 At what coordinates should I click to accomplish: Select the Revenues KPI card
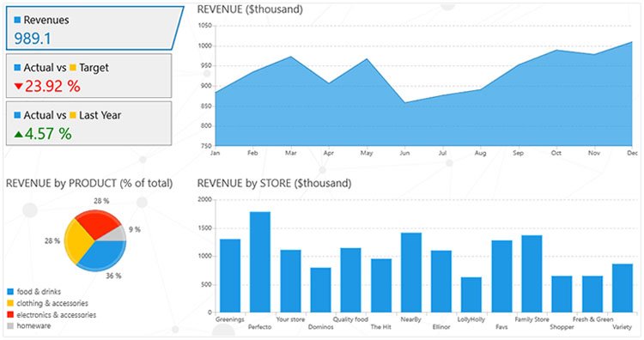(x=94, y=28)
